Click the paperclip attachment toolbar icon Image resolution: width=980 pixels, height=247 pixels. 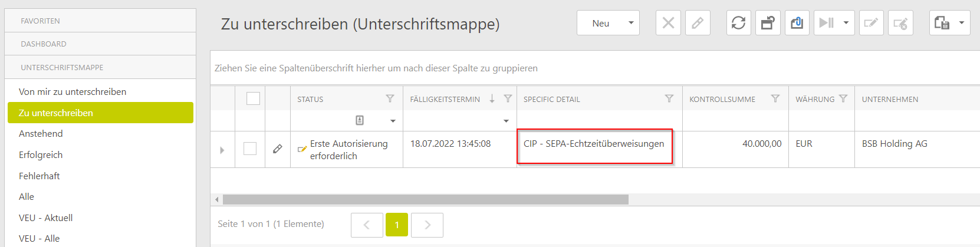pyautogui.click(x=797, y=23)
